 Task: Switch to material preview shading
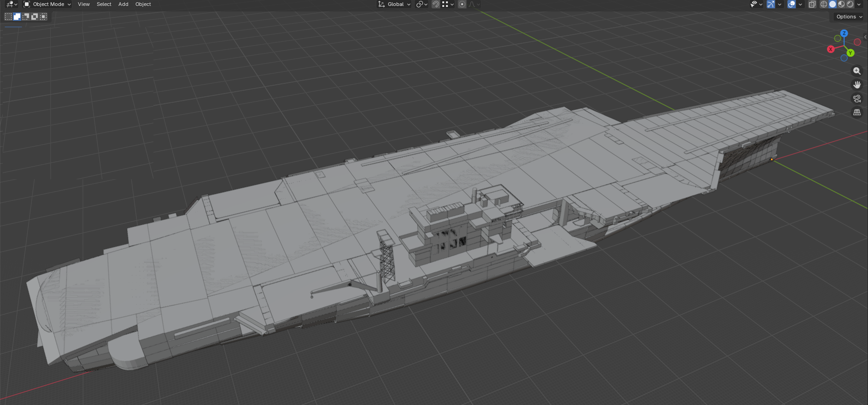[x=841, y=4]
